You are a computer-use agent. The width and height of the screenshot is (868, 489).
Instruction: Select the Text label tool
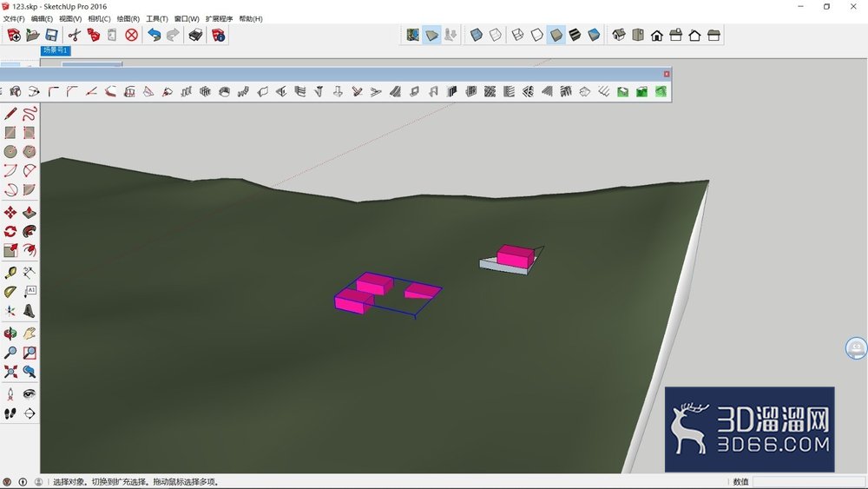[x=30, y=292]
